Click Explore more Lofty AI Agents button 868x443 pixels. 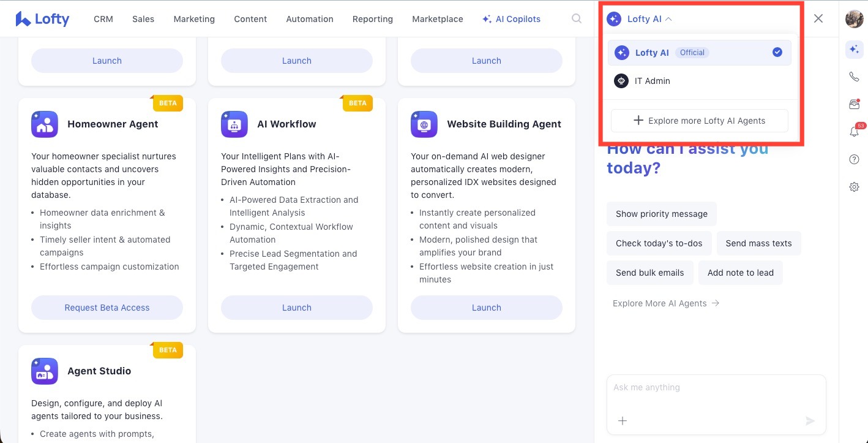699,121
